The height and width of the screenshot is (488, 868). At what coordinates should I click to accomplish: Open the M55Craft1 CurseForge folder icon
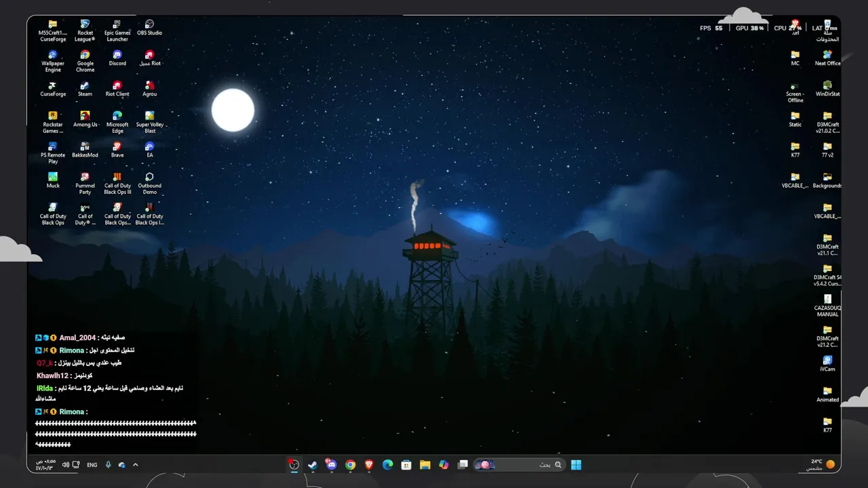[53, 30]
